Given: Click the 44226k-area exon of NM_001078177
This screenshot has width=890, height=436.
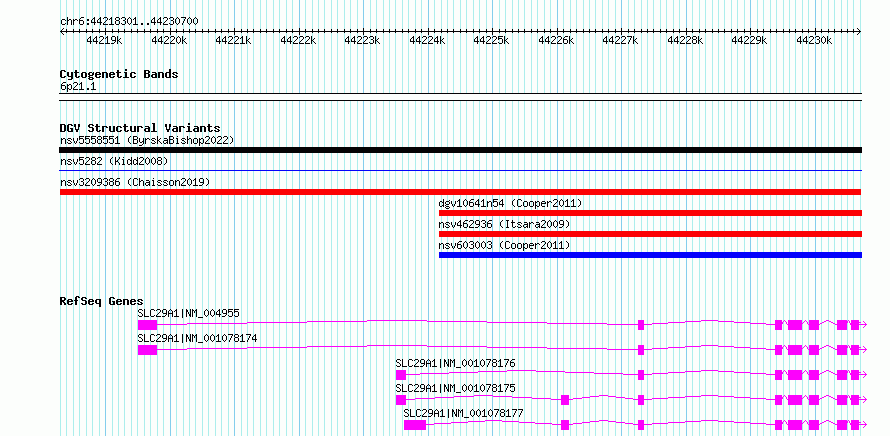Looking at the screenshot, I should click(x=565, y=425).
